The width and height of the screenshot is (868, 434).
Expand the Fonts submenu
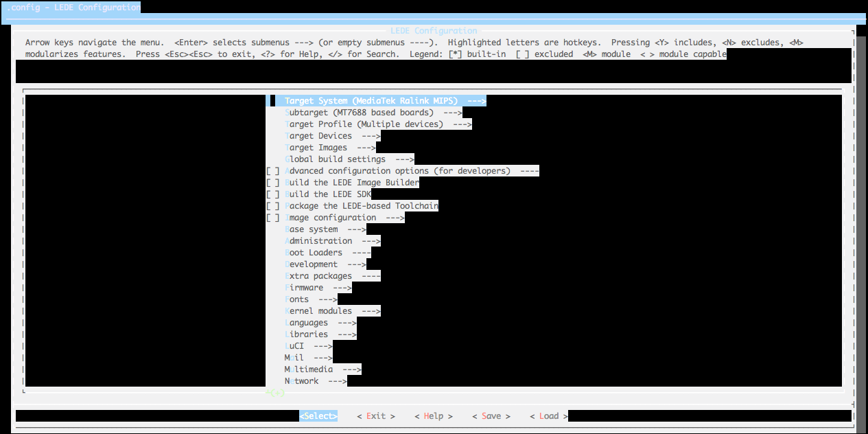click(311, 299)
